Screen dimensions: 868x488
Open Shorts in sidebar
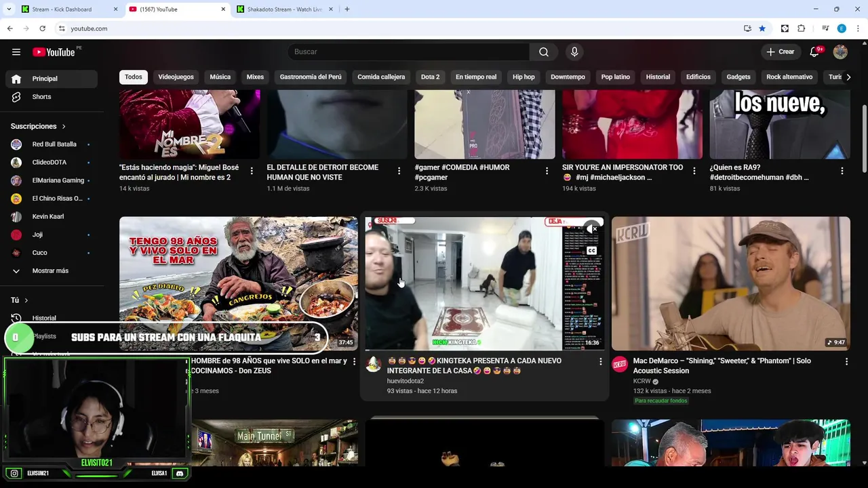click(x=52, y=97)
